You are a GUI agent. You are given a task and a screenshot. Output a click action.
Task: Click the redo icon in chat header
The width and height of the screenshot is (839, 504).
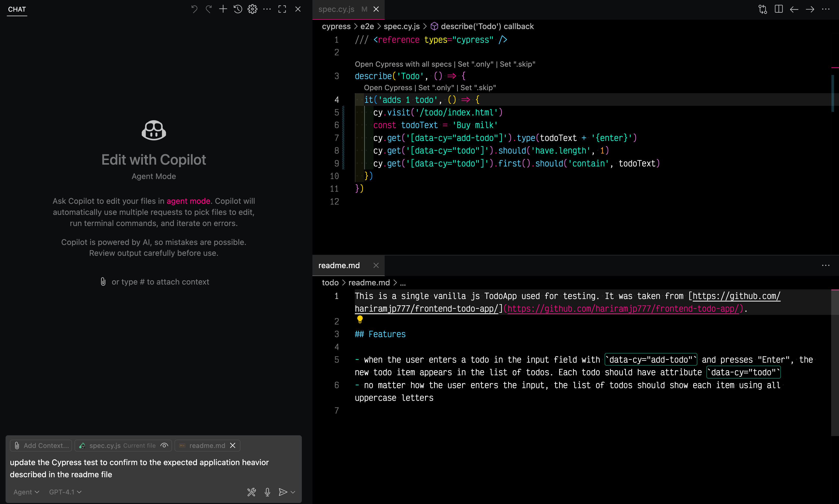[x=209, y=9]
